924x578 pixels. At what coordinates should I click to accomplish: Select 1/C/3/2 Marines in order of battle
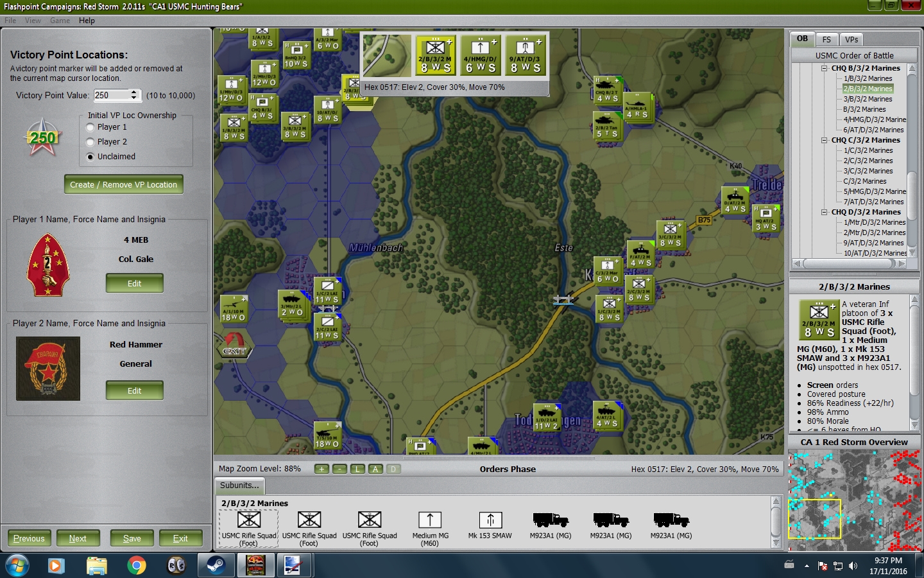pos(868,150)
